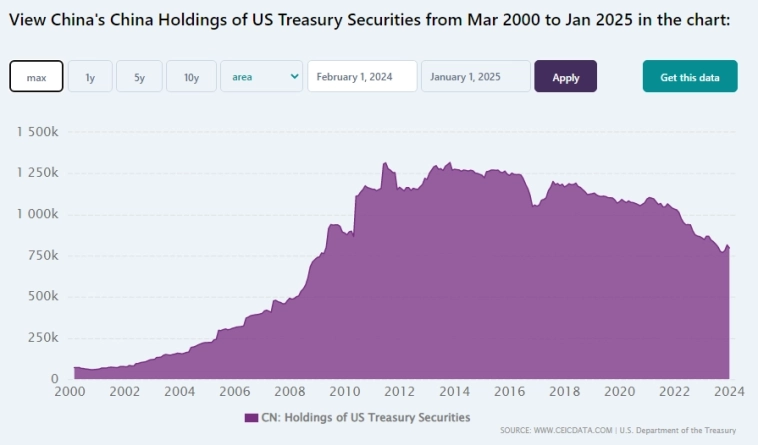Click the 2012 x-axis year label
Image resolution: width=758 pixels, height=445 pixels.
pyautogui.click(x=402, y=391)
